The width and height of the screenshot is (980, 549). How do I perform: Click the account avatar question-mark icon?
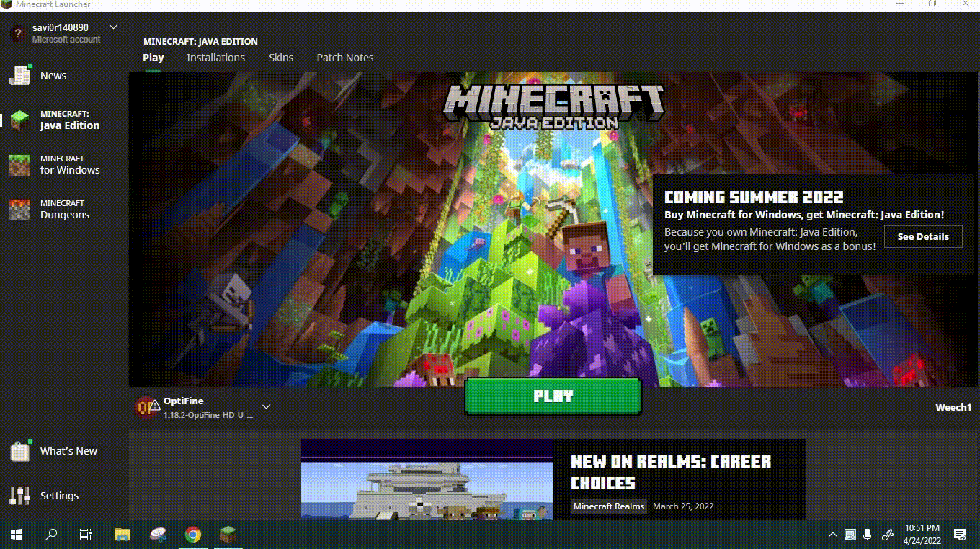pyautogui.click(x=18, y=33)
